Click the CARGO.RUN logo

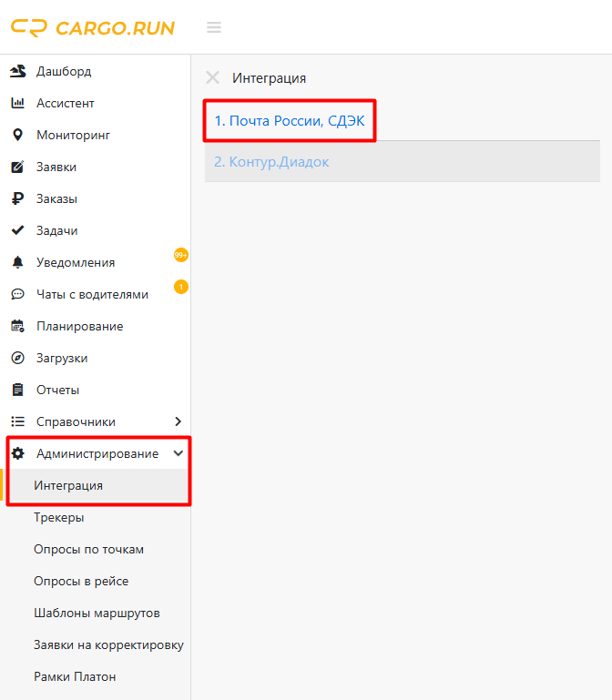click(93, 27)
